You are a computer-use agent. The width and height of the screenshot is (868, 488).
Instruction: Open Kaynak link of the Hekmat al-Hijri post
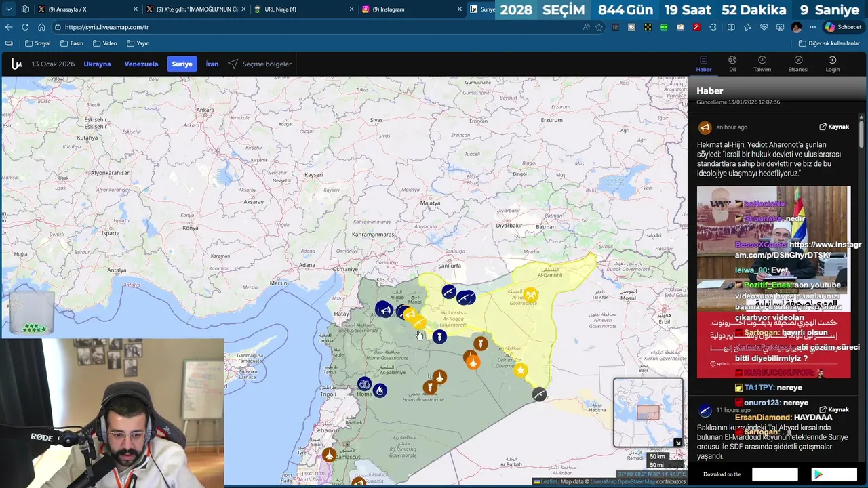(x=834, y=127)
